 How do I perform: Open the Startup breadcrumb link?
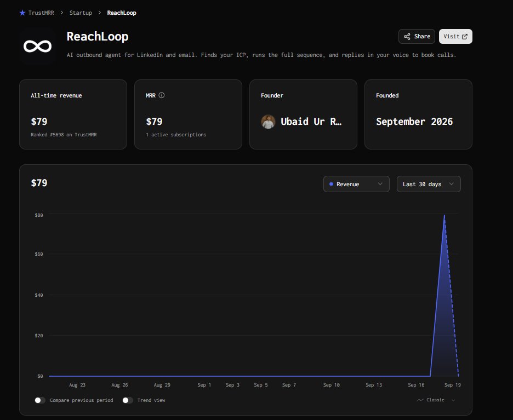click(81, 13)
